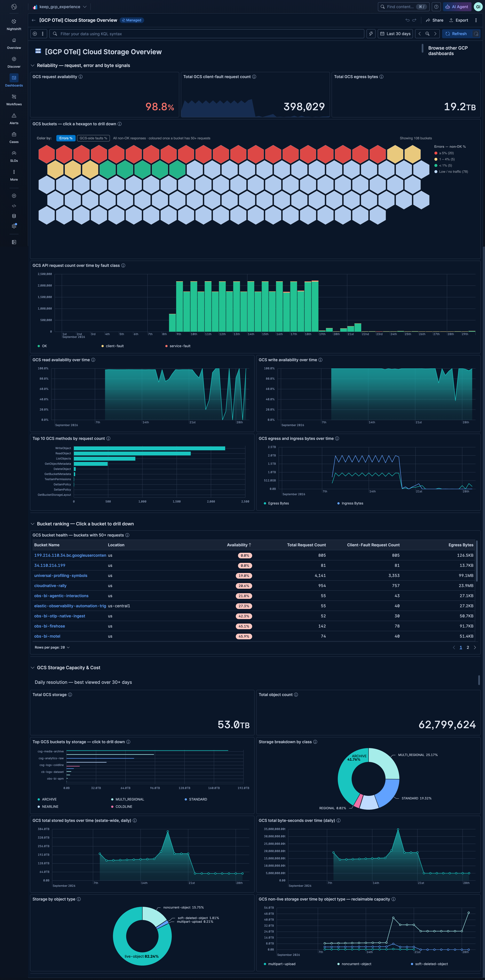Collapse the GCS Storage Capacity & Cost section

pos(33,668)
